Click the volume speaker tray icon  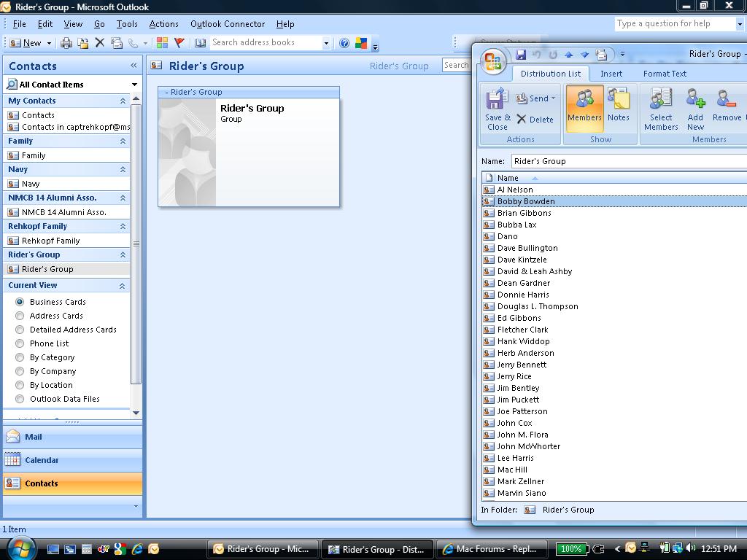tap(690, 548)
